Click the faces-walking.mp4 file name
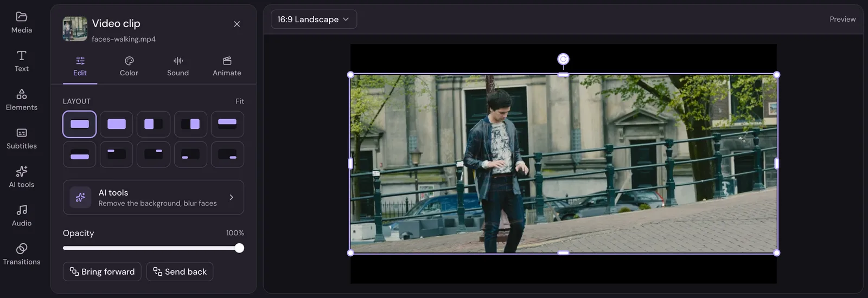This screenshot has width=868, height=298. pyautogui.click(x=124, y=39)
